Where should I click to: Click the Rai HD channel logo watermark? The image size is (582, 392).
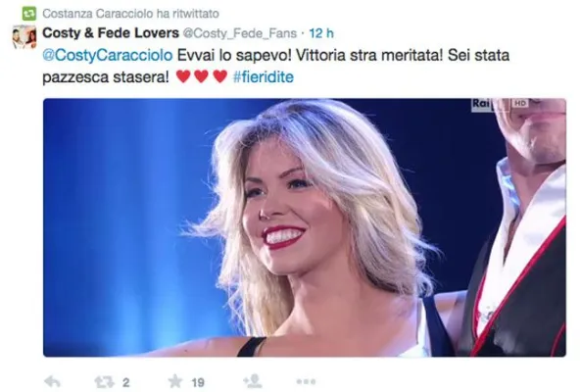(500, 104)
